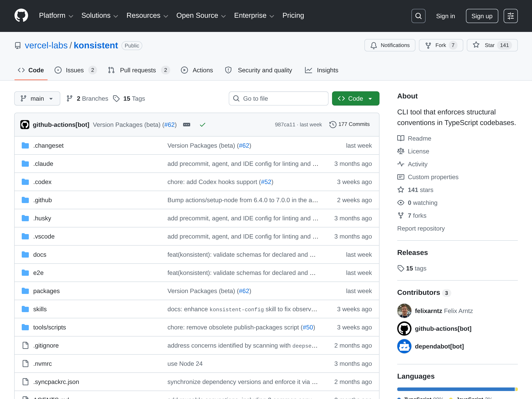Expand the green Code dropdown button
Image resolution: width=532 pixels, height=399 pixels.
pos(356,98)
